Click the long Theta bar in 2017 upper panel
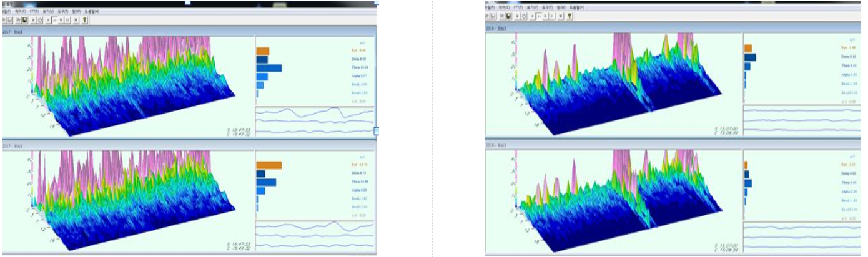Image resolution: width=868 pixels, height=257 pixels. click(269, 68)
